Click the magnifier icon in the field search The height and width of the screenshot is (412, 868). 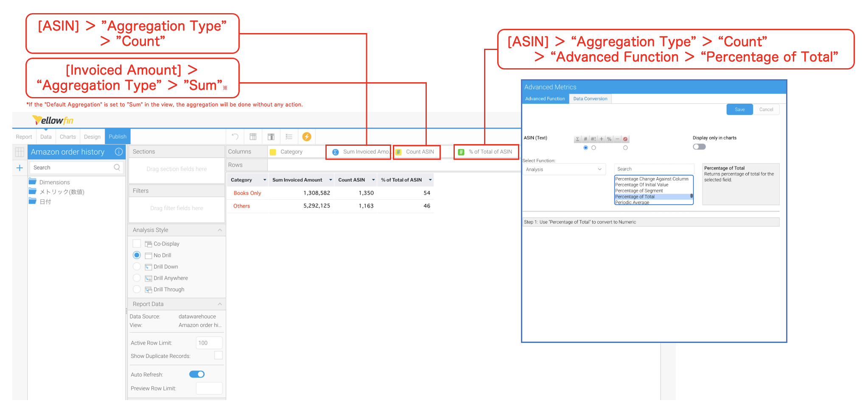(117, 167)
